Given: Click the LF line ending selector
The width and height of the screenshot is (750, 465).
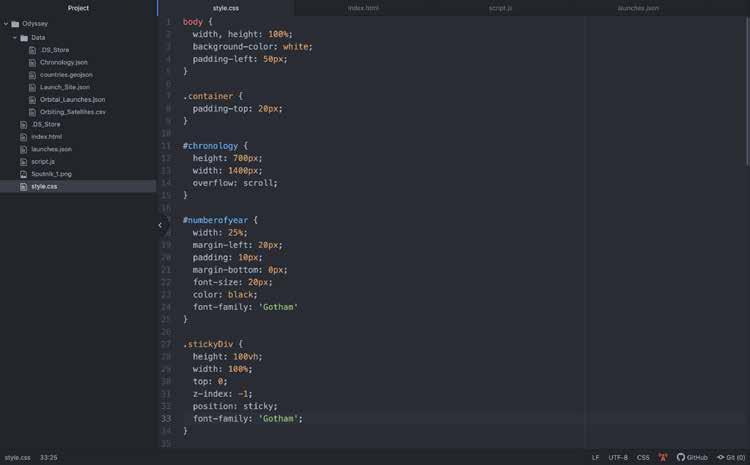Looking at the screenshot, I should coord(595,457).
